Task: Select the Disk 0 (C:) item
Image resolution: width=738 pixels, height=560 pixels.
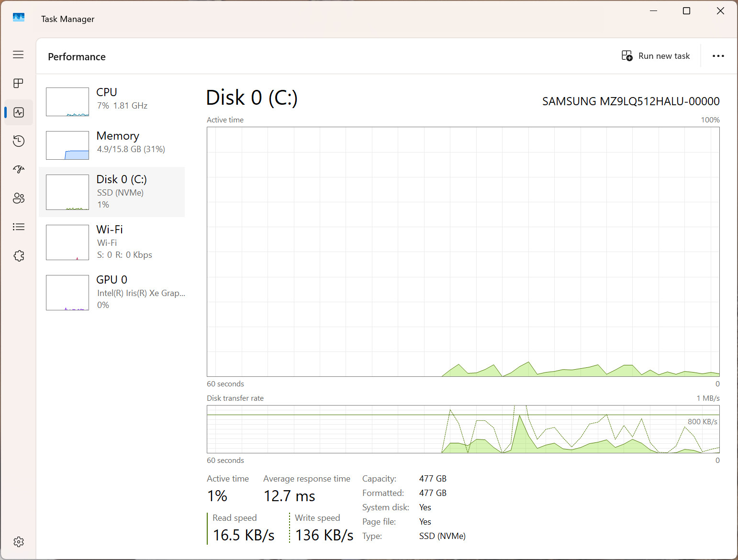Action: [112, 192]
